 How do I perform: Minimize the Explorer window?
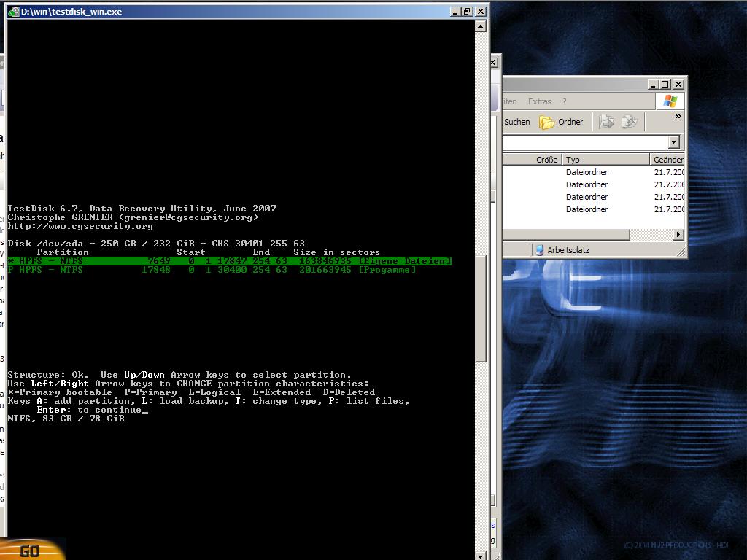[653, 85]
